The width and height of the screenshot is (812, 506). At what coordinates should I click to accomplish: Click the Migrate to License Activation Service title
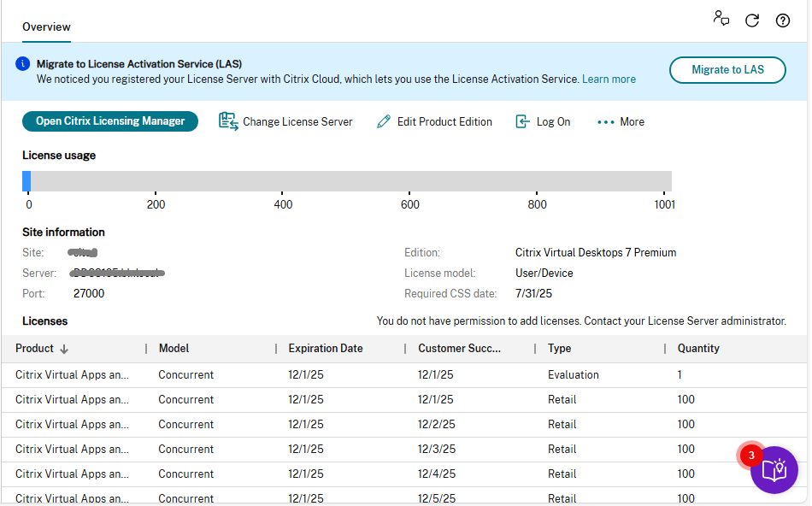138,64
